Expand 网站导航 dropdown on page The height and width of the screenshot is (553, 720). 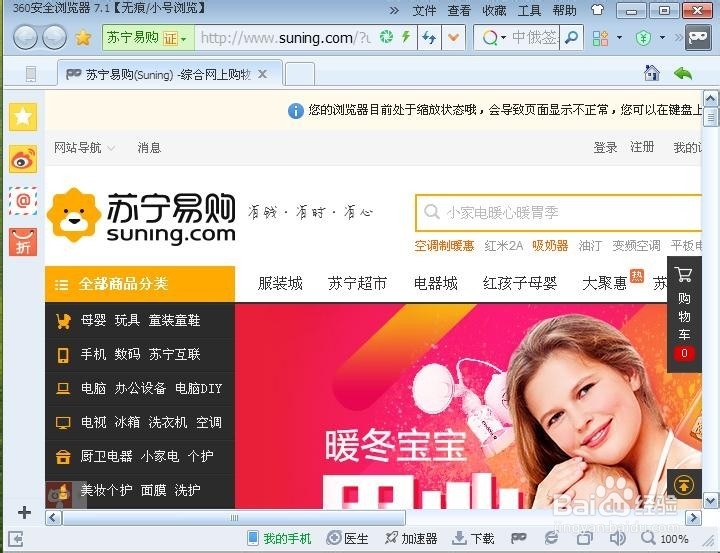click(84, 148)
